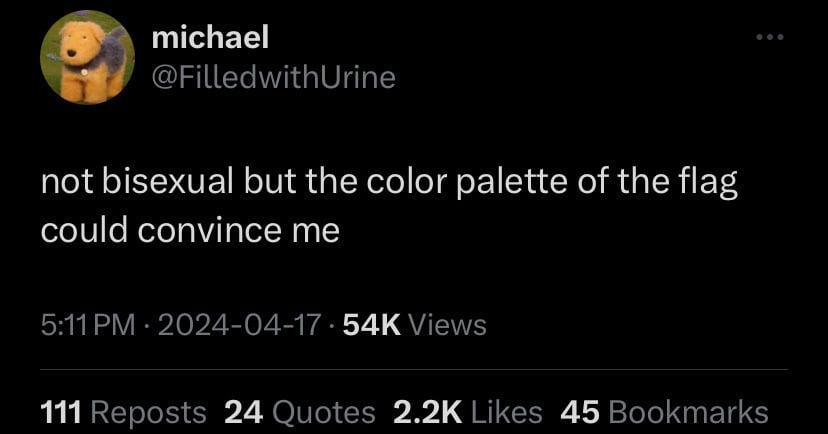
Task: Open post analytics via "Views" label
Action: click(448, 325)
